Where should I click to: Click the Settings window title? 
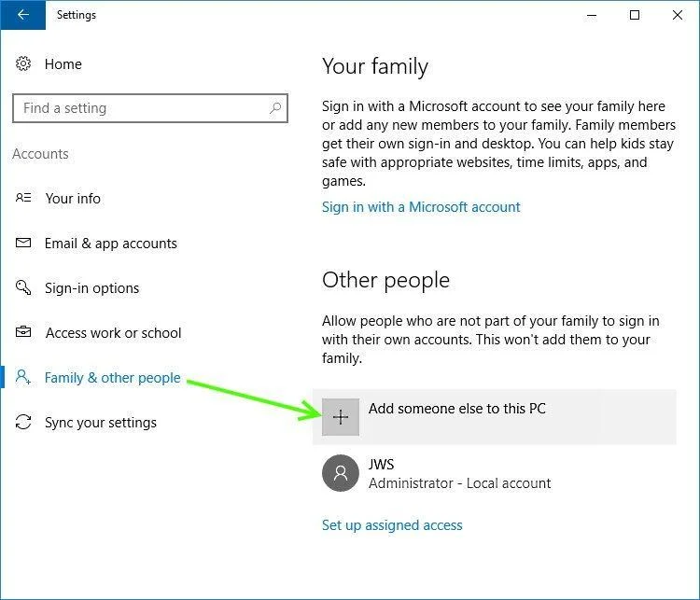click(x=77, y=15)
